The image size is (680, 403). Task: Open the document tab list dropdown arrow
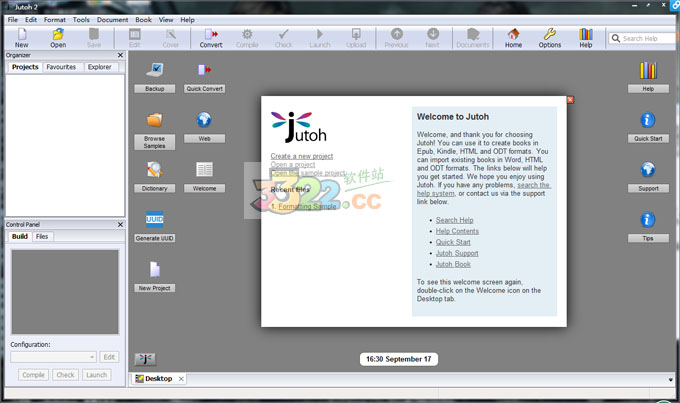[670, 380]
